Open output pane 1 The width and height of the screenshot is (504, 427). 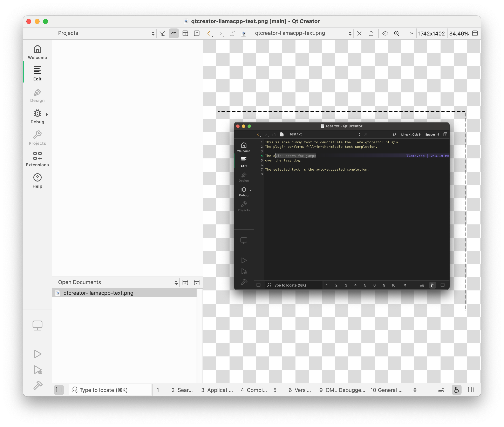[x=158, y=390]
